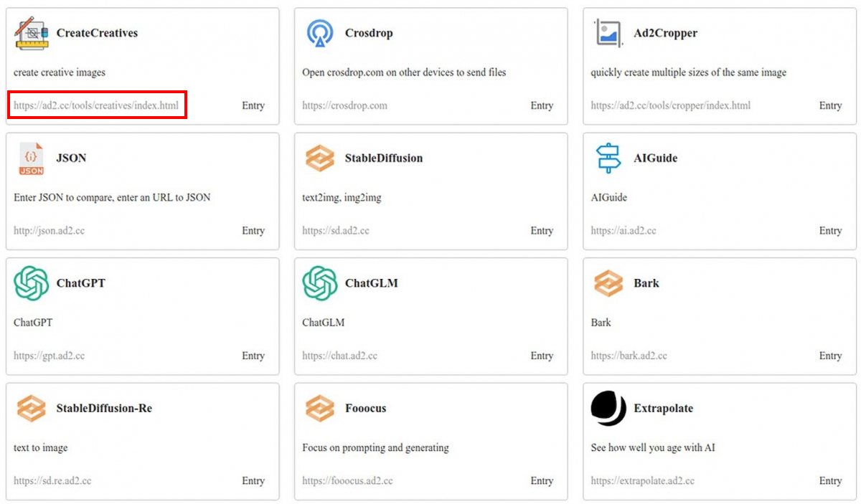Click the ChatGPT green logo icon
The image size is (861, 504).
click(x=31, y=283)
